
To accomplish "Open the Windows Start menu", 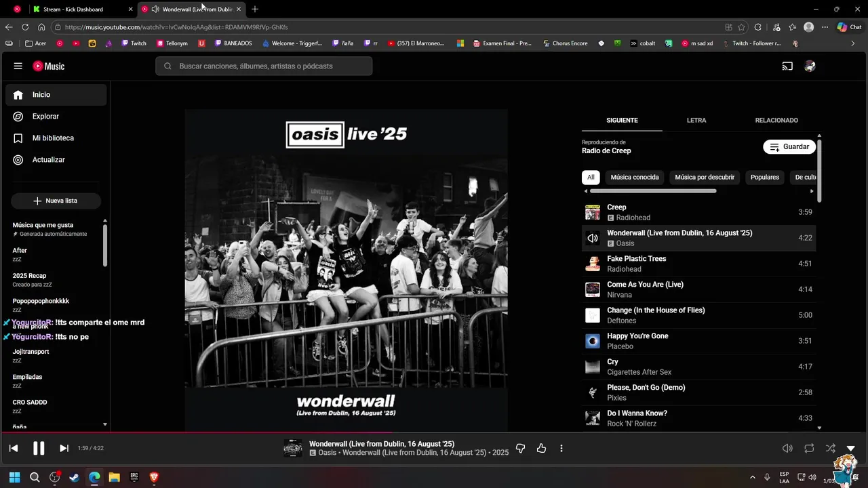I will pos(14,477).
